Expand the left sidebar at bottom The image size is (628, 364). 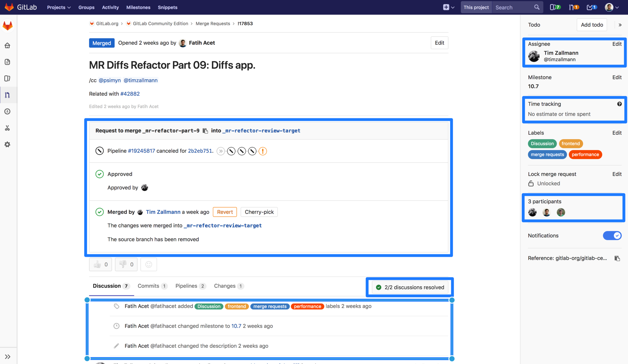[7, 357]
